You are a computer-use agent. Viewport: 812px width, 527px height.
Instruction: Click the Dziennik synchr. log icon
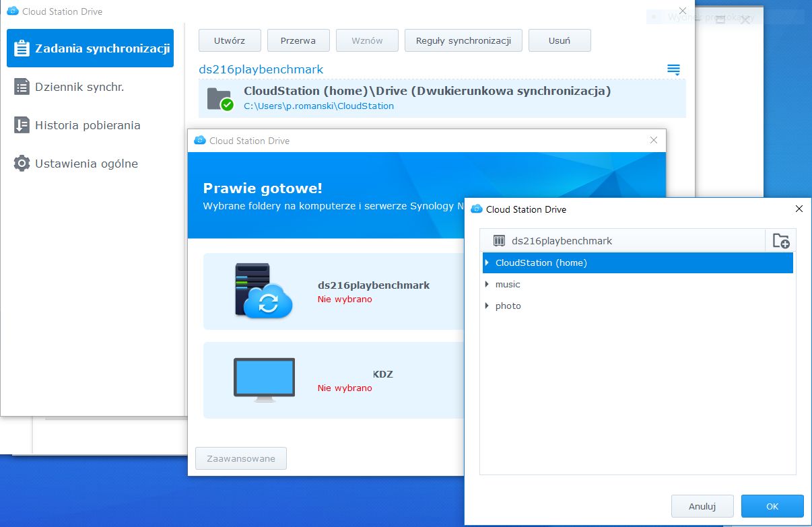click(22, 87)
